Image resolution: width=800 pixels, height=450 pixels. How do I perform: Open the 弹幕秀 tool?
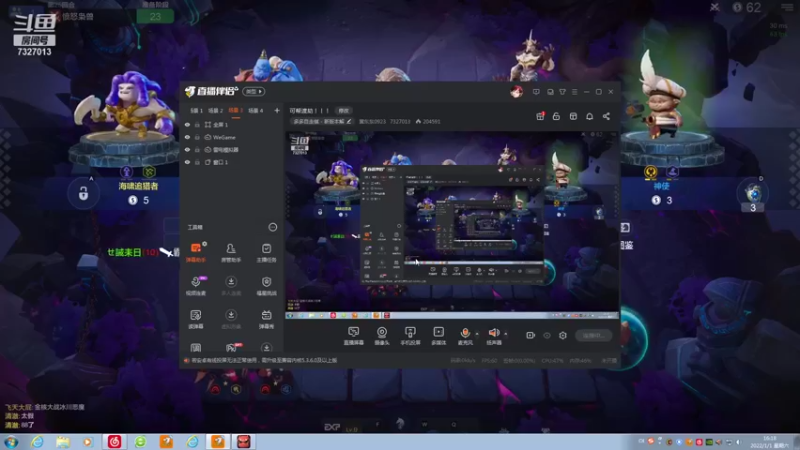(266, 319)
